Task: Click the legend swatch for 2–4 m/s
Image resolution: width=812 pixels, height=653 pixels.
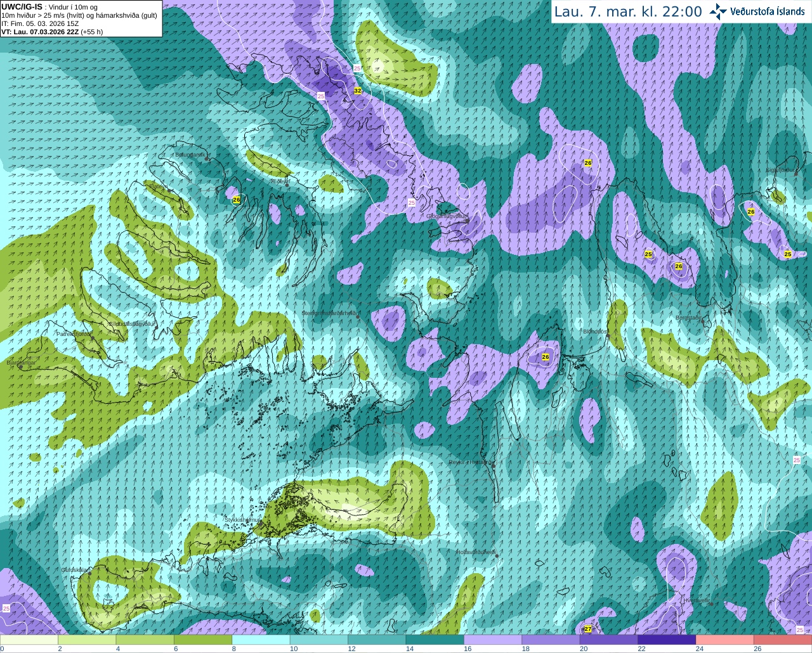Action: click(88, 640)
